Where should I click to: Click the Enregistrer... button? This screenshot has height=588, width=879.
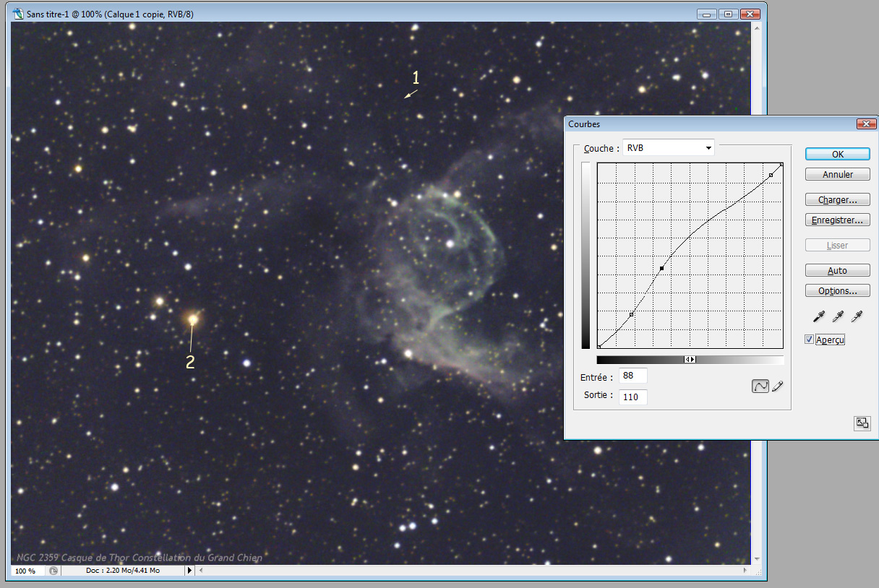point(837,220)
